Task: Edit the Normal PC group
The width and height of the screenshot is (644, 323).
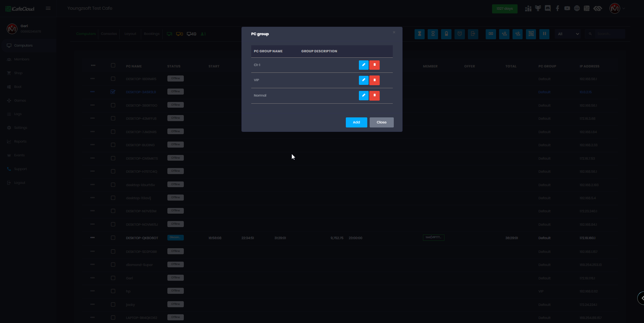Action: [364, 96]
